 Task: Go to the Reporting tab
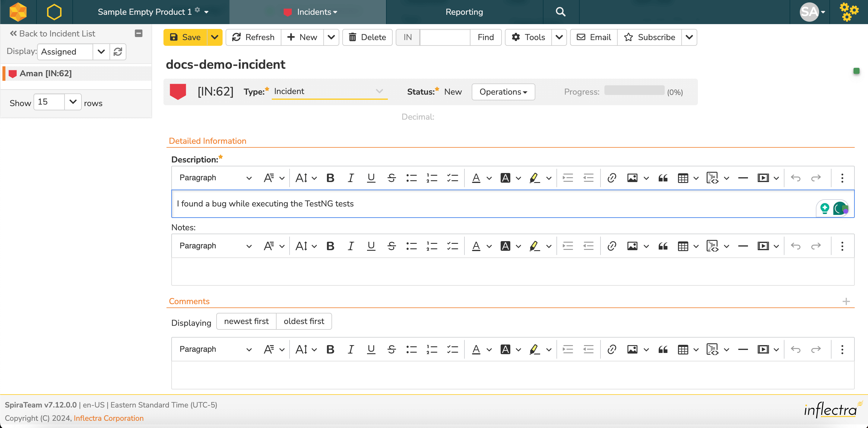click(x=464, y=12)
